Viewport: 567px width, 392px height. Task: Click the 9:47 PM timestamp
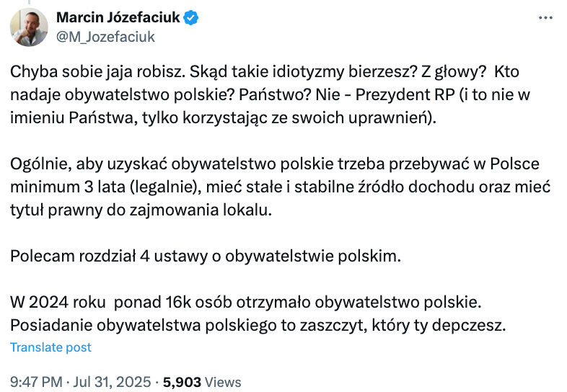[35, 382]
